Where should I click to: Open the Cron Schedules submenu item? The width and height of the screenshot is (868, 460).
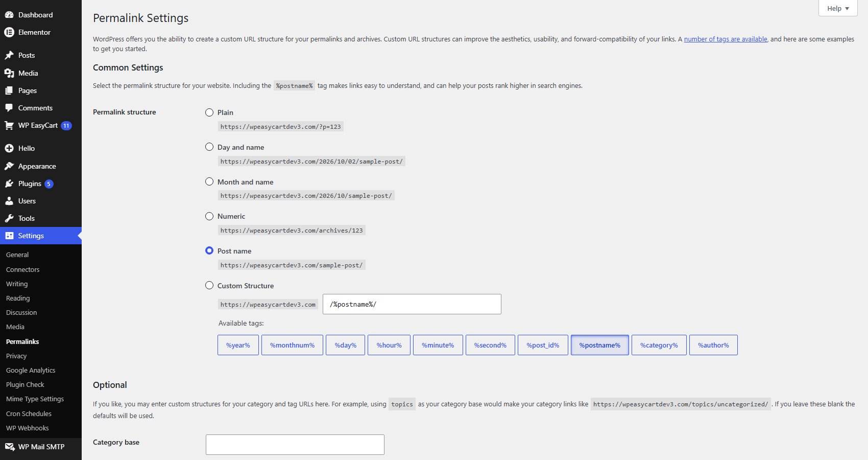(29, 413)
